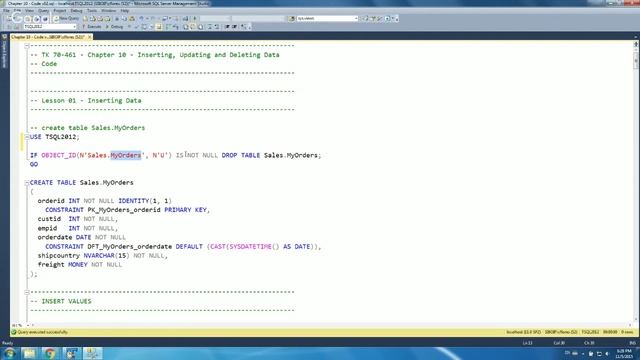Collapse the USE TSQL2012 outline block

(x=27, y=137)
